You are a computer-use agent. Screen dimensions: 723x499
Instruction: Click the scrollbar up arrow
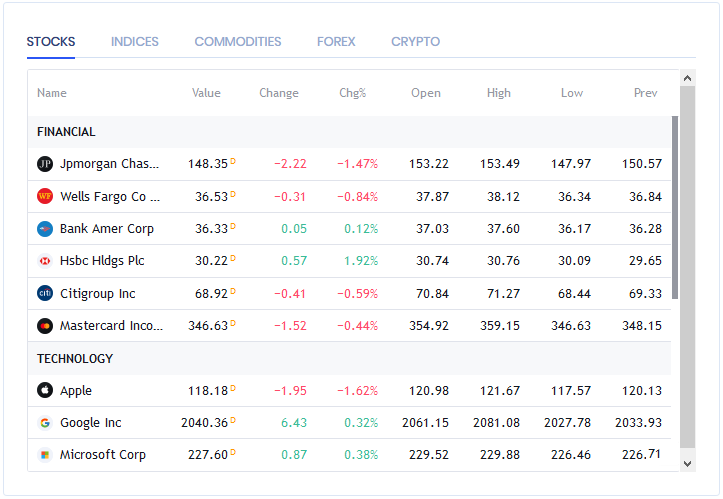click(687, 78)
